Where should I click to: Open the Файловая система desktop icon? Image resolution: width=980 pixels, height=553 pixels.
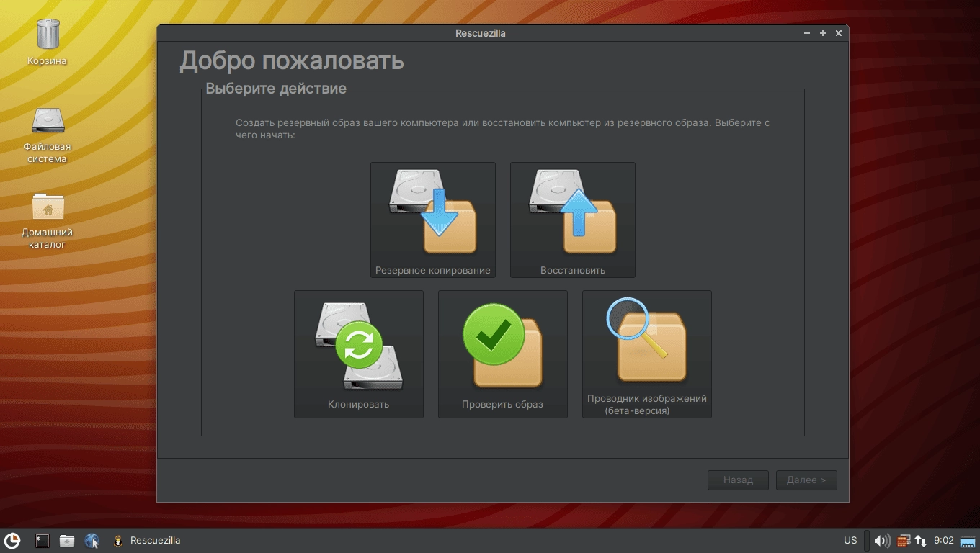coord(48,135)
